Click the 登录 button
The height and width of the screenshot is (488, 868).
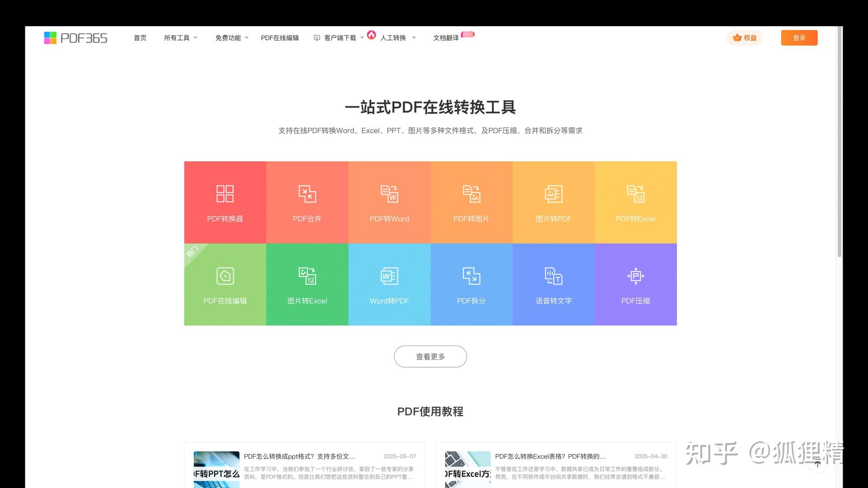coord(799,38)
